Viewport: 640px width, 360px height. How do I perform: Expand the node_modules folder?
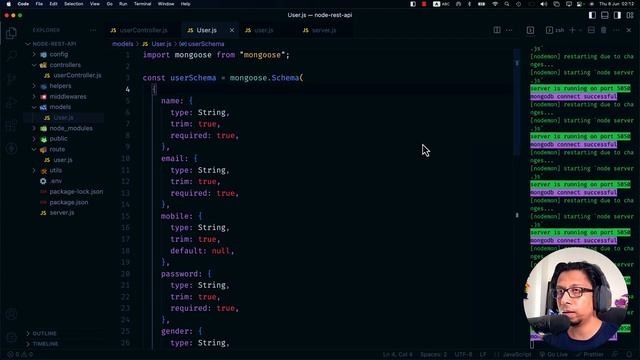(x=64, y=128)
